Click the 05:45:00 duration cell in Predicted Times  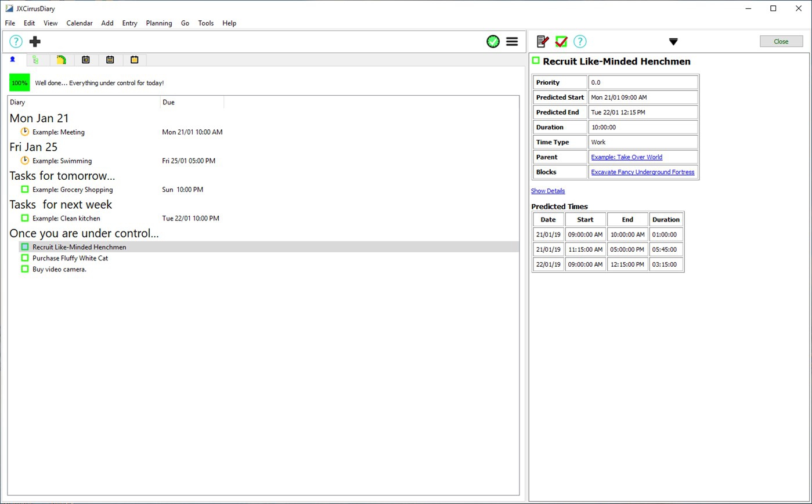click(666, 249)
